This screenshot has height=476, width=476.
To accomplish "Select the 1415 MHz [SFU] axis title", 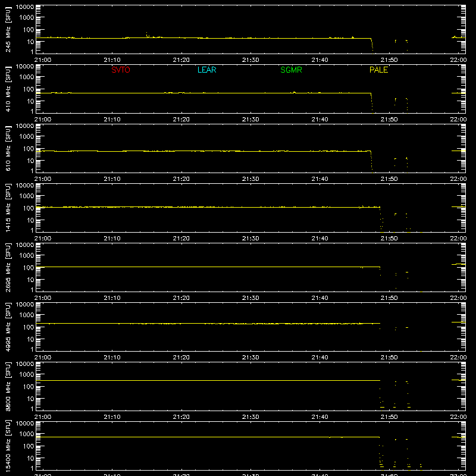I will 8,208.
